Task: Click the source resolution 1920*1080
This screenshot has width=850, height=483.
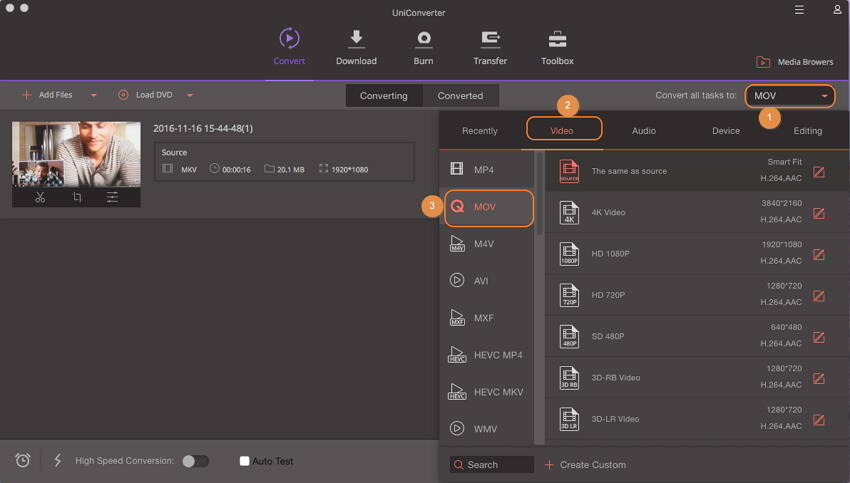Action: (x=350, y=170)
